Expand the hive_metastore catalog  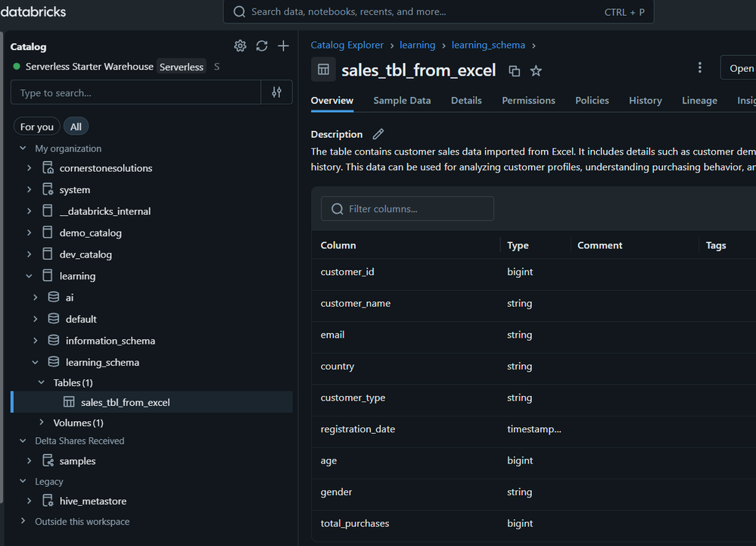[30, 501]
